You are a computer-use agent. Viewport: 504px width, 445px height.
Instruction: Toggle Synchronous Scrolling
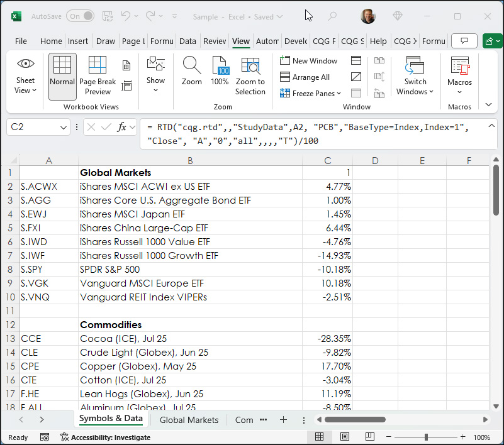pos(379,77)
